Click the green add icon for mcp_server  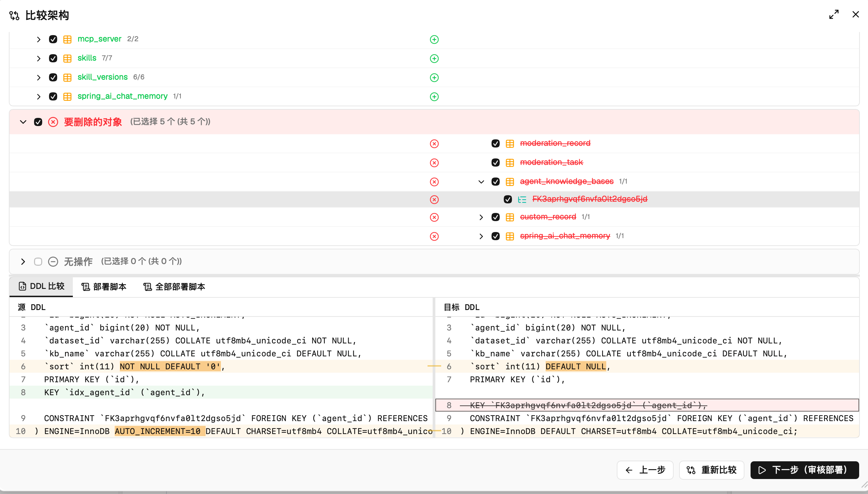434,40
